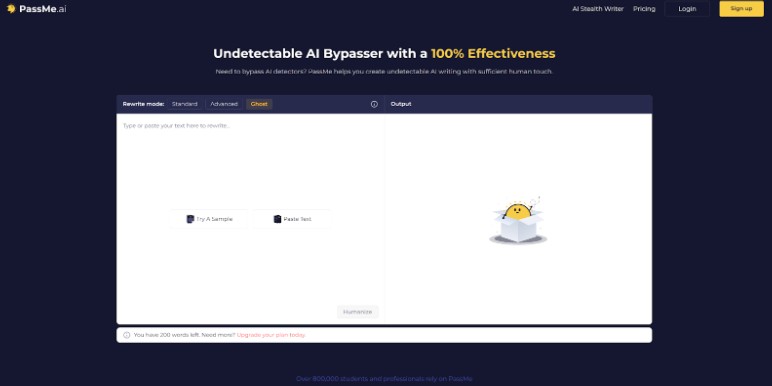Open the rewrite mode info icon
The height and width of the screenshot is (386, 772).
374,104
